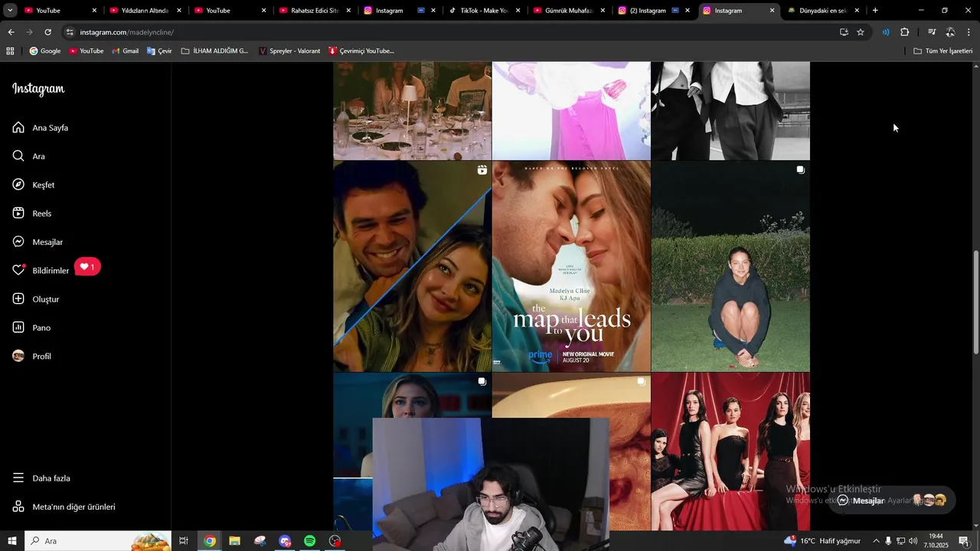Open İLHAM ALDIĞIM G... bookmark folder

coord(214,51)
